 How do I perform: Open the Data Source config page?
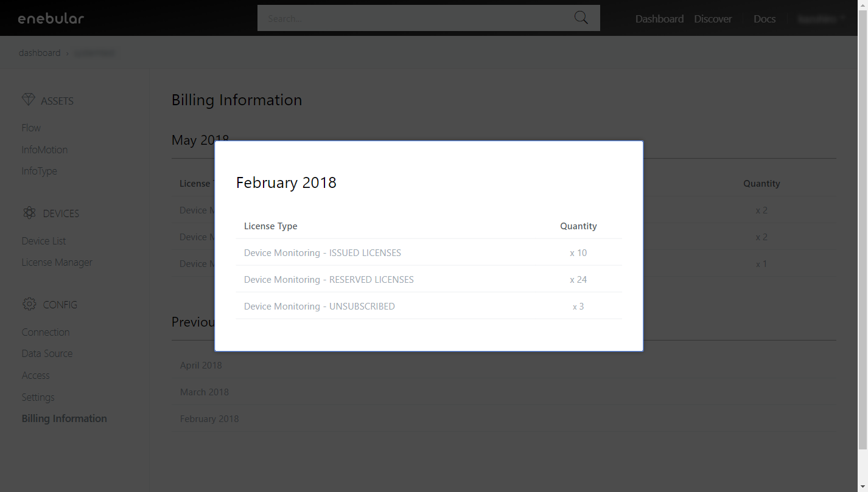click(47, 353)
